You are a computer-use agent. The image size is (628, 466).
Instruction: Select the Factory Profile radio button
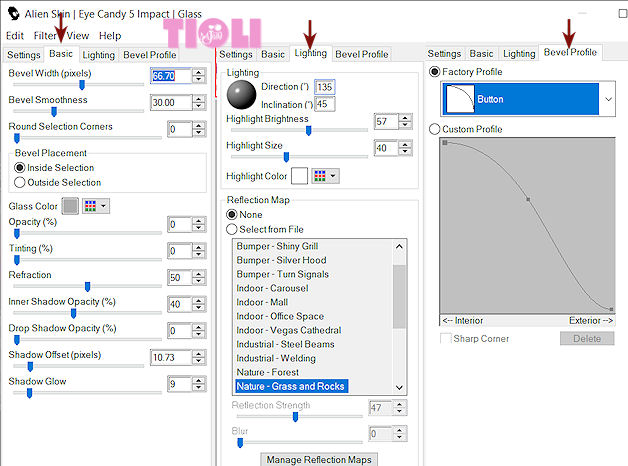click(x=434, y=72)
